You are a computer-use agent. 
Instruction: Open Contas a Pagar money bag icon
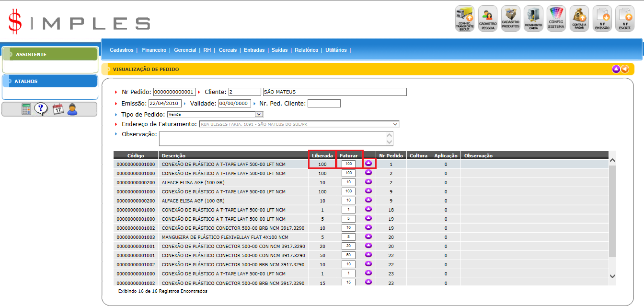pos(579,19)
